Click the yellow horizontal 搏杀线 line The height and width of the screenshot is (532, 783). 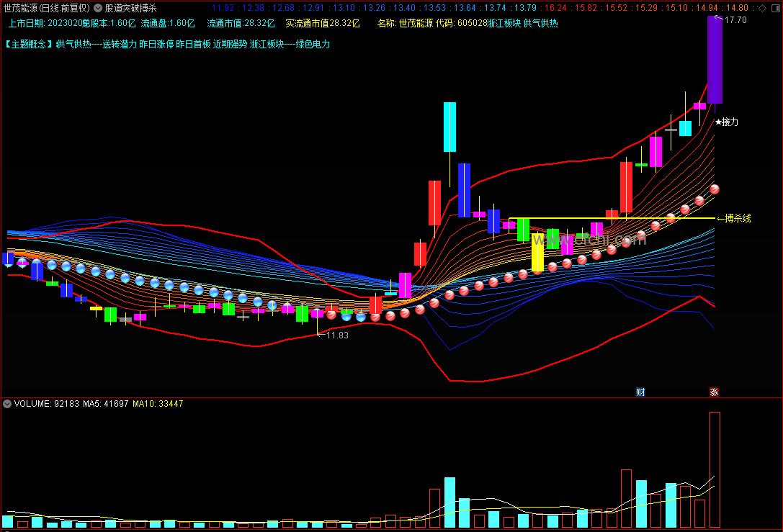(612, 218)
